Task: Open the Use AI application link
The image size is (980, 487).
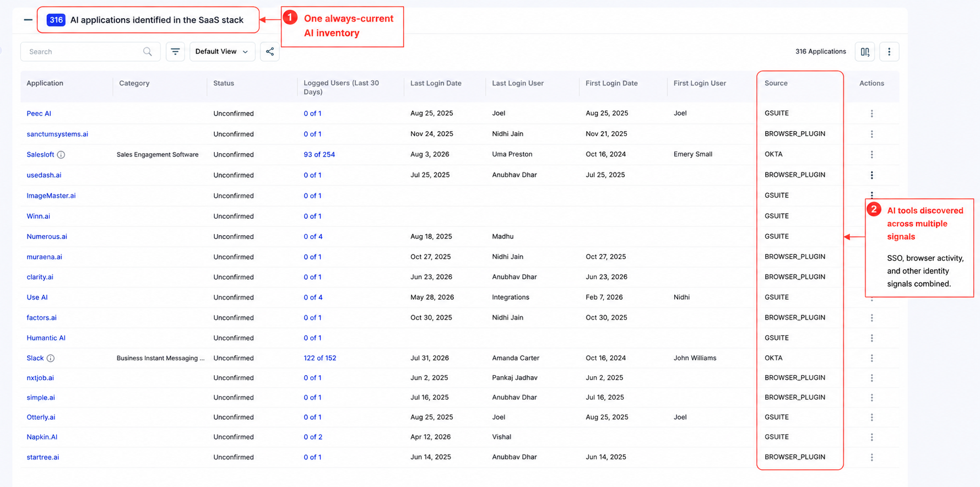Action: pos(37,297)
